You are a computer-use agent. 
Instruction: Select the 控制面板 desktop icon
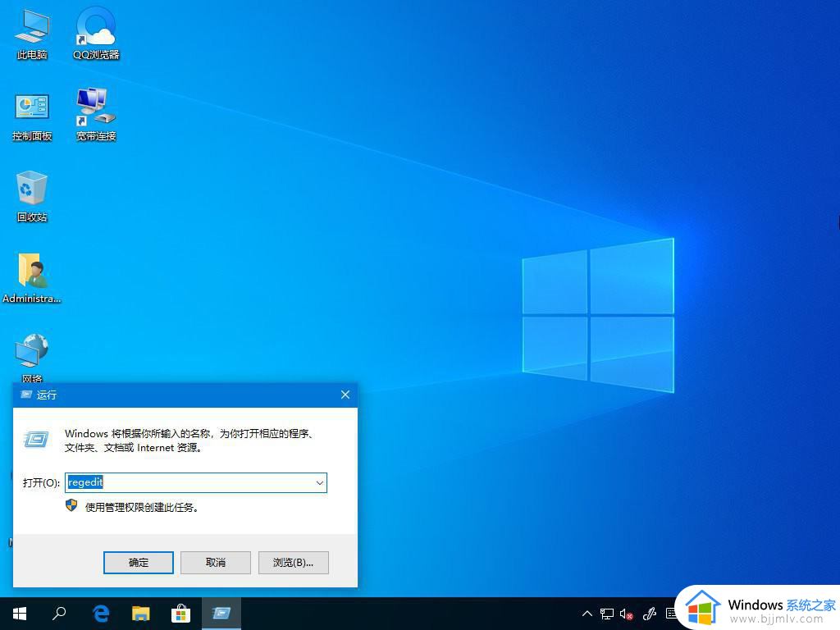32,116
